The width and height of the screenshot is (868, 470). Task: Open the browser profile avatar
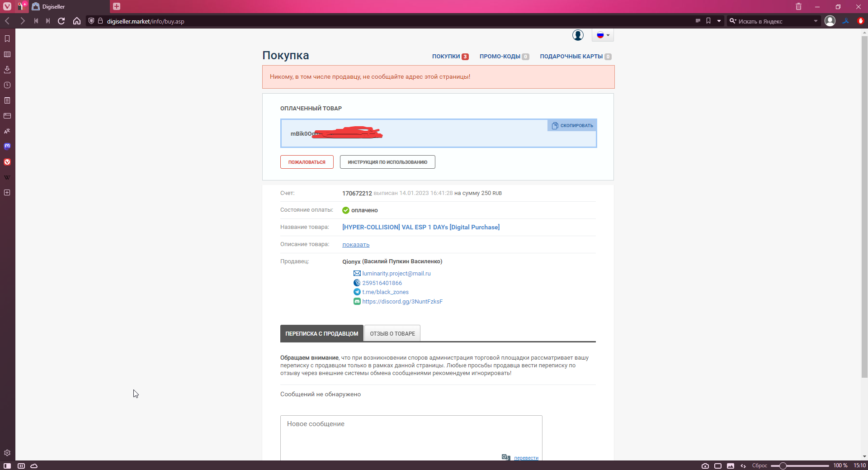(830, 21)
